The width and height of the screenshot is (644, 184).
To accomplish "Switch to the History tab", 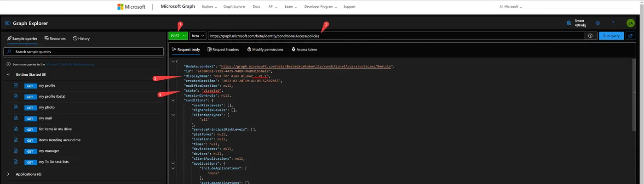I will [x=81, y=39].
